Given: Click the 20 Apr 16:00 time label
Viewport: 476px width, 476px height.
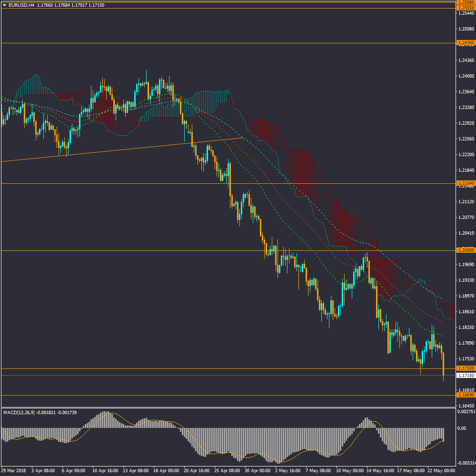Looking at the screenshot, I should tap(197, 470).
